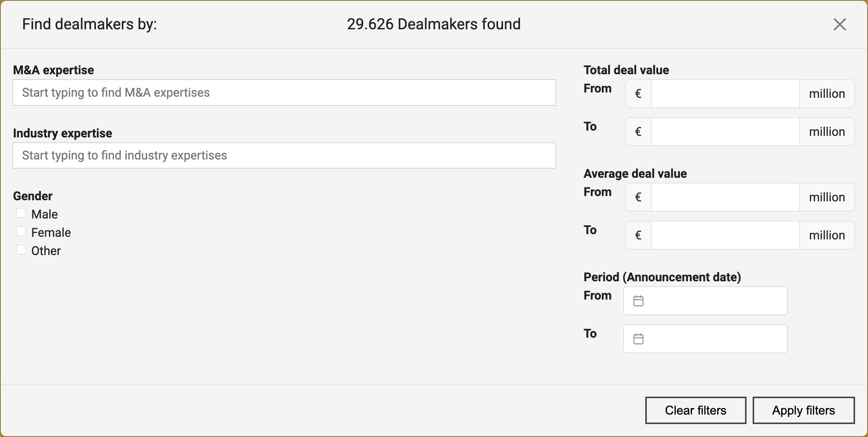The image size is (868, 437).
Task: Click the M&A expertise text label
Action: point(54,70)
